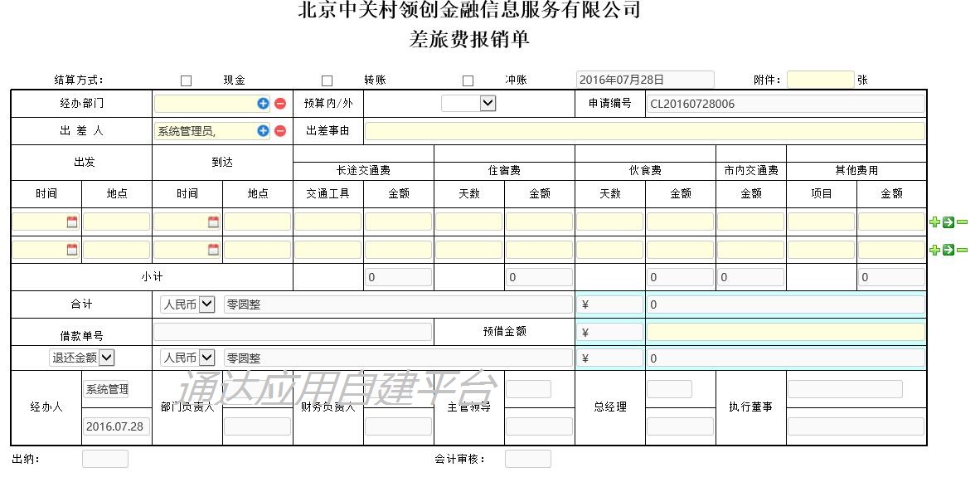Click first row 伙食费 金额 field
The image size is (980, 487).
[x=680, y=222]
